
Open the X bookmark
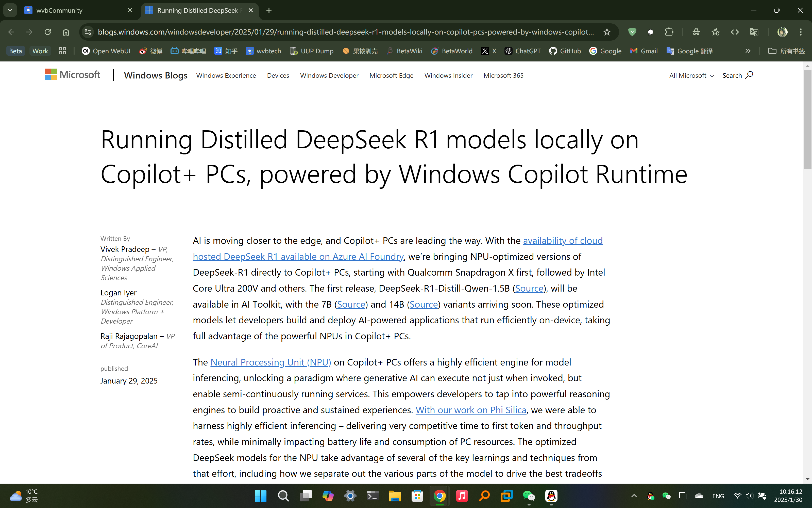click(489, 51)
